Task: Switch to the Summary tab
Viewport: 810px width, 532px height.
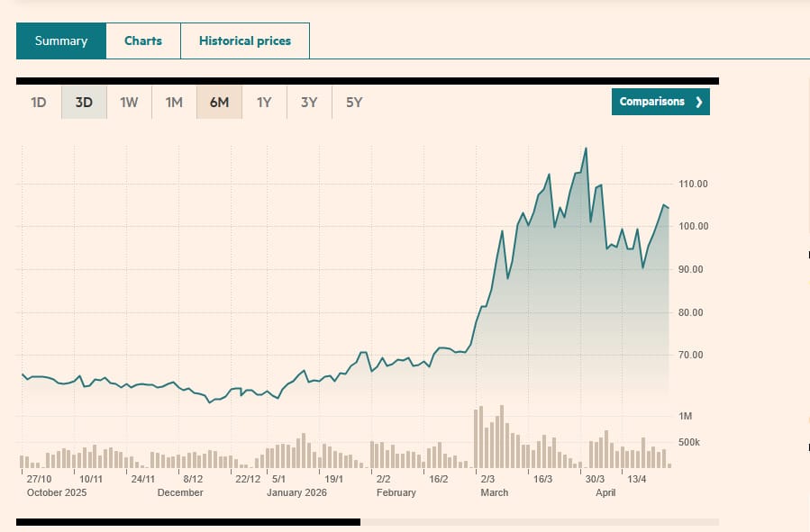Action: click(61, 41)
